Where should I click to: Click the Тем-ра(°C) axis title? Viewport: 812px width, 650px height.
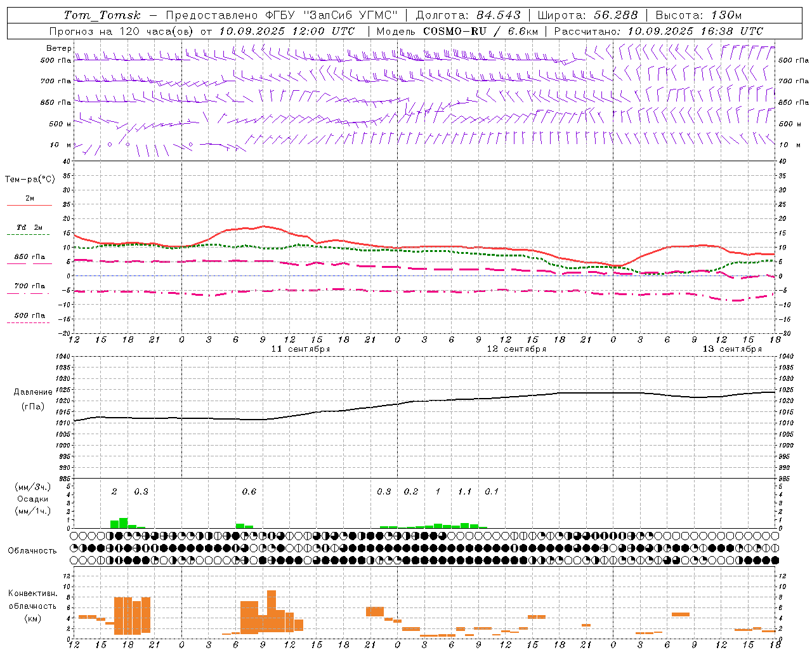coord(30,180)
